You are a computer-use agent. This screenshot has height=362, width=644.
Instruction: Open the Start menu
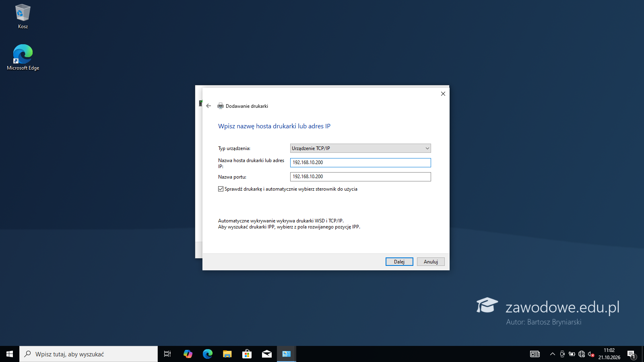[10, 354]
